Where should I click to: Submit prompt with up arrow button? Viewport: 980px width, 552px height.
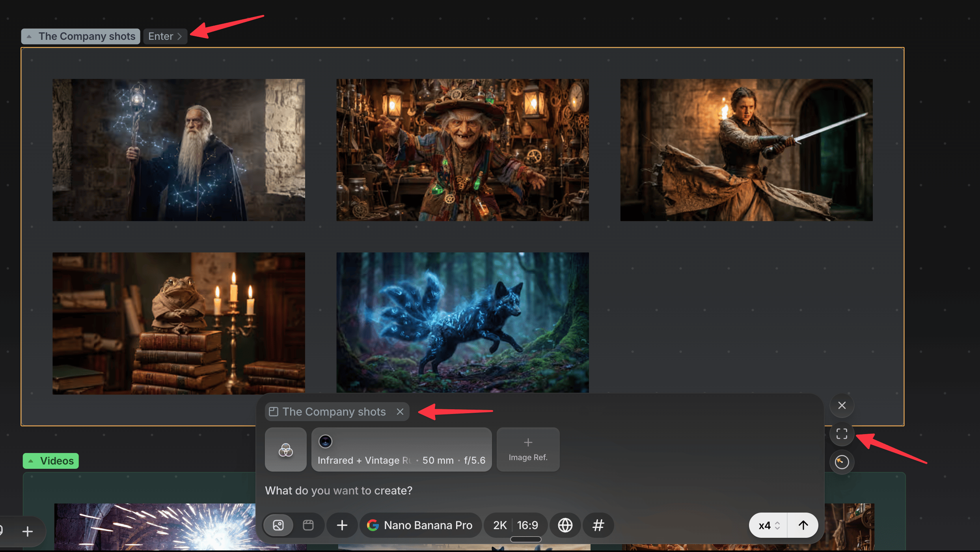803,525
